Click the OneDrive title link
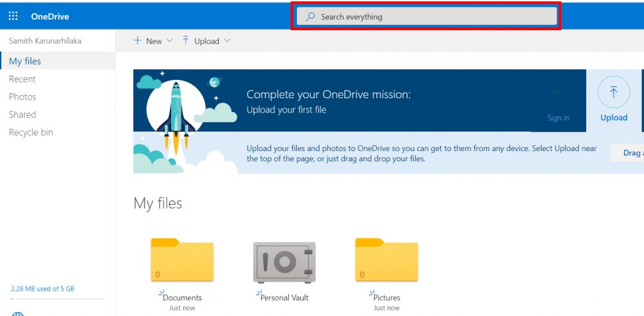Viewport: 644px width, 316px height. [50, 16]
